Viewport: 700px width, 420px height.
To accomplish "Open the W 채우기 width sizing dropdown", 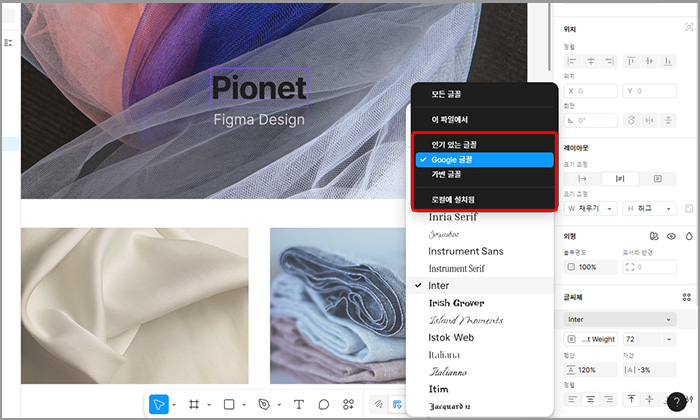I will [591, 208].
